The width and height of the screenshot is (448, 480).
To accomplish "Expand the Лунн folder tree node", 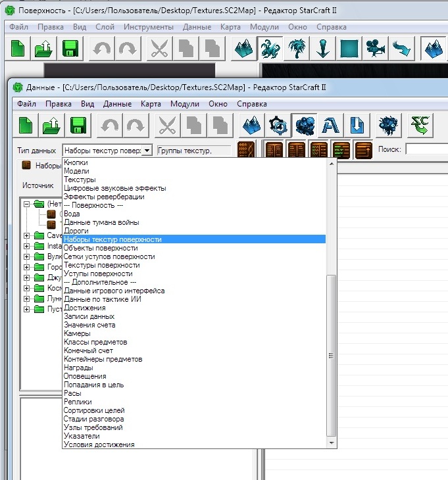I will pyautogui.click(x=27, y=299).
